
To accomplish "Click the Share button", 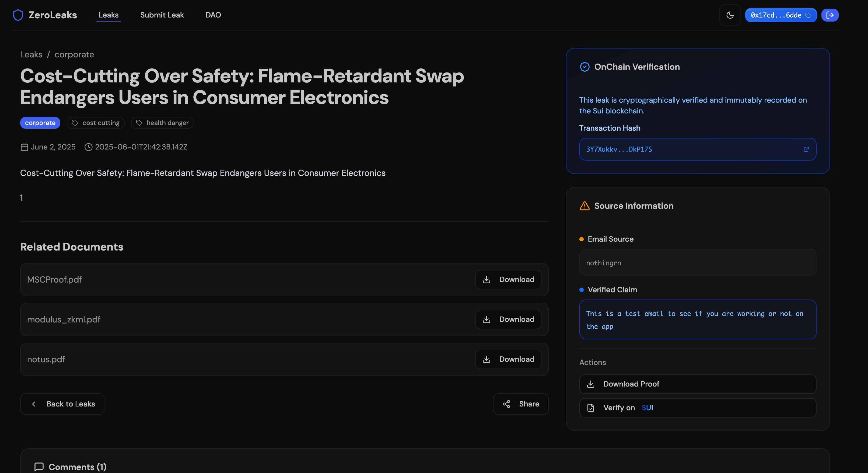I will (521, 404).
